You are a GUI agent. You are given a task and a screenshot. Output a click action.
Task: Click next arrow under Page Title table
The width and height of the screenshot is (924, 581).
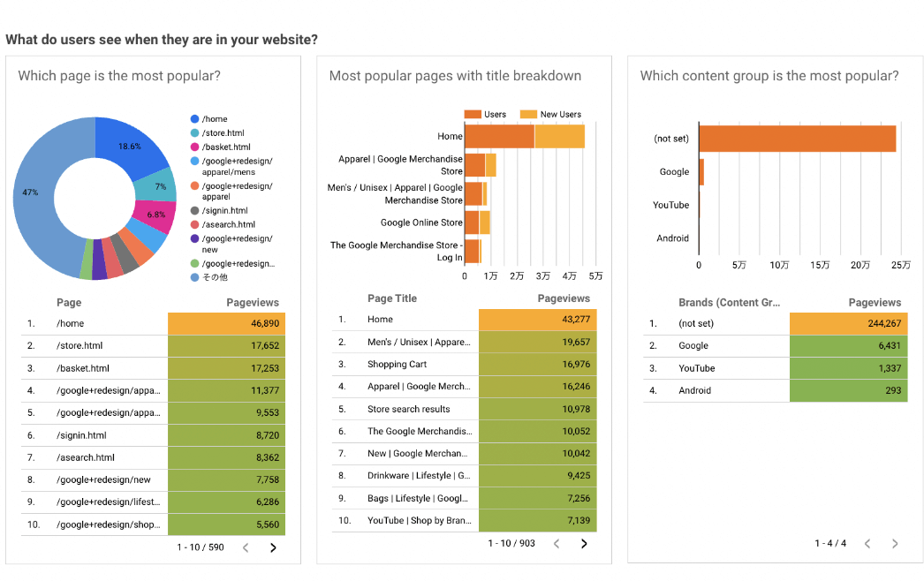pyautogui.click(x=584, y=543)
